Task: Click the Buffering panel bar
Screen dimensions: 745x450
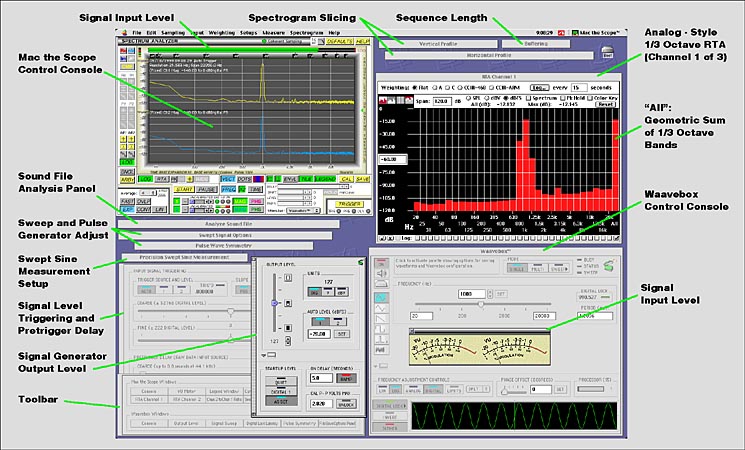Action: (x=536, y=44)
